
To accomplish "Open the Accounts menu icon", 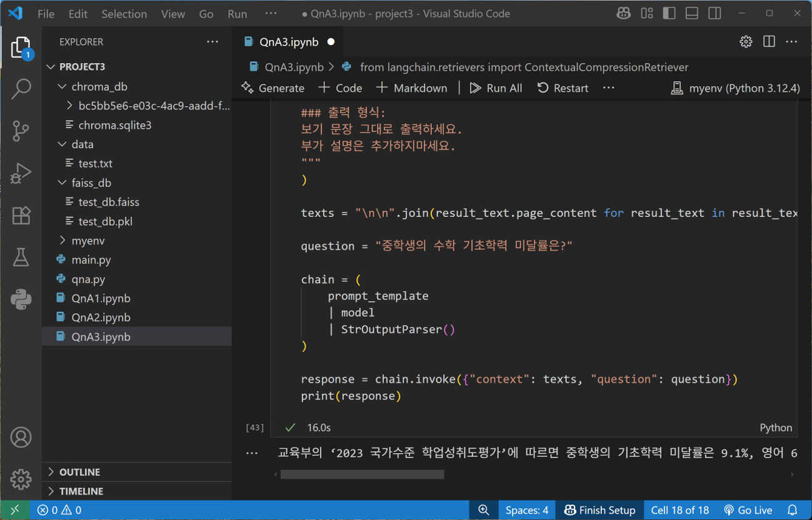I will pyautogui.click(x=21, y=437).
